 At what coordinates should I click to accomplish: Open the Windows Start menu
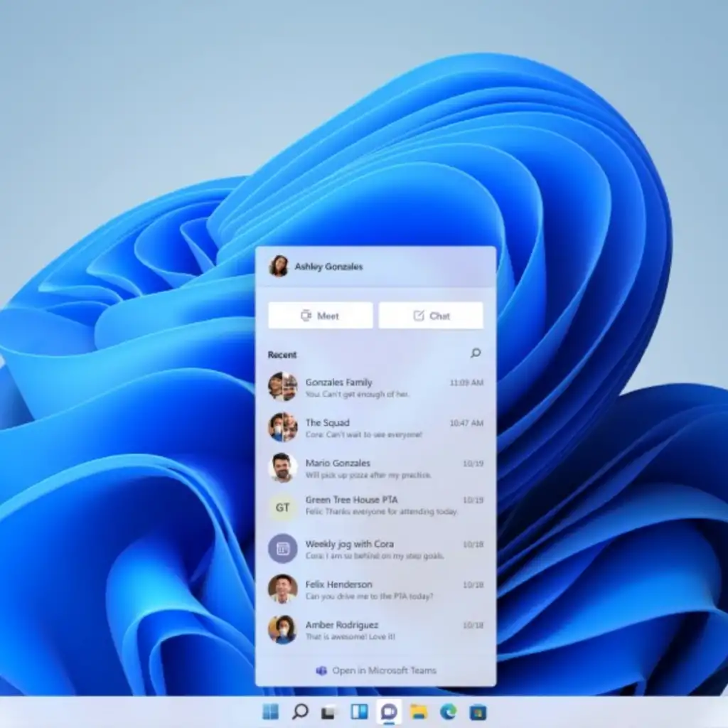[x=270, y=712]
